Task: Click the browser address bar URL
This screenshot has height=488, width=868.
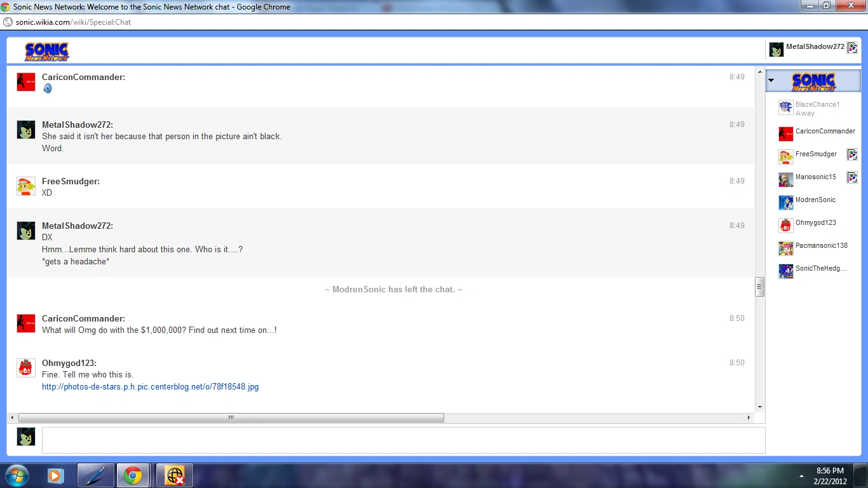Action: [x=73, y=22]
